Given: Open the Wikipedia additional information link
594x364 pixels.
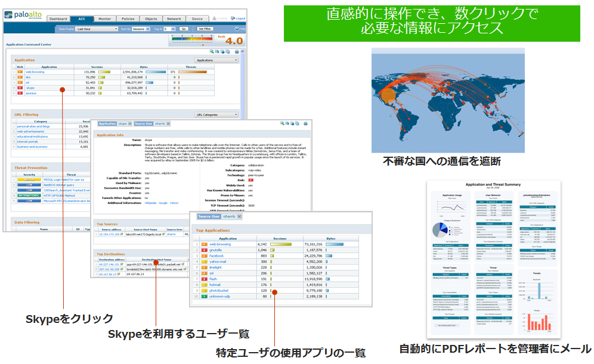Looking at the screenshot, I should click(150, 203).
